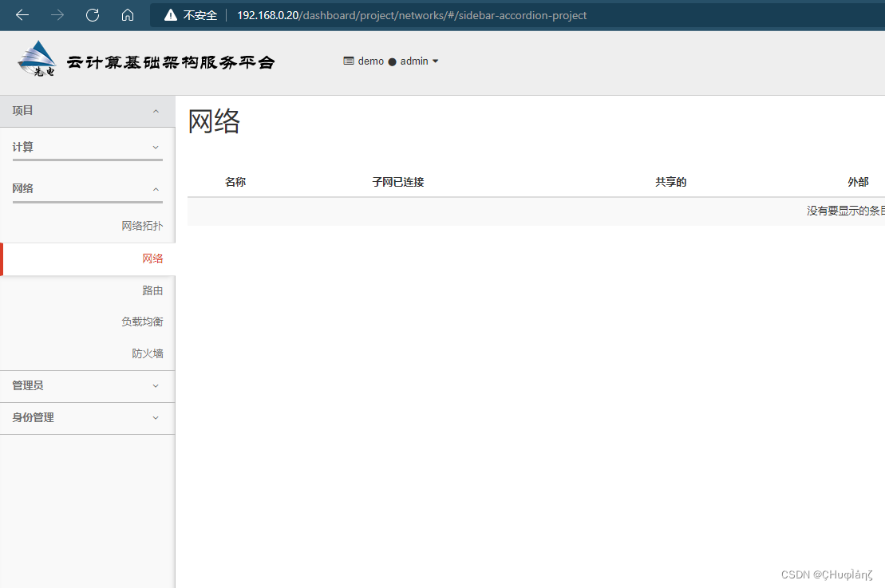Click the browser back arrow
The width and height of the screenshot is (885, 588).
[22, 15]
